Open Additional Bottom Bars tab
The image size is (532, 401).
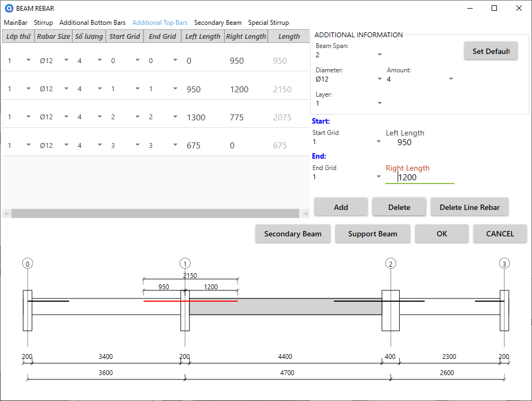coord(92,23)
